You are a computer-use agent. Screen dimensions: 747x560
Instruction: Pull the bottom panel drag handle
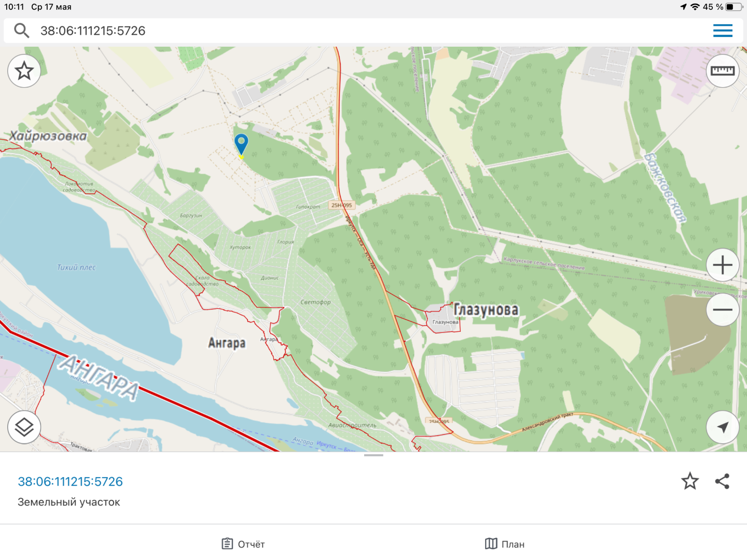pos(374,455)
